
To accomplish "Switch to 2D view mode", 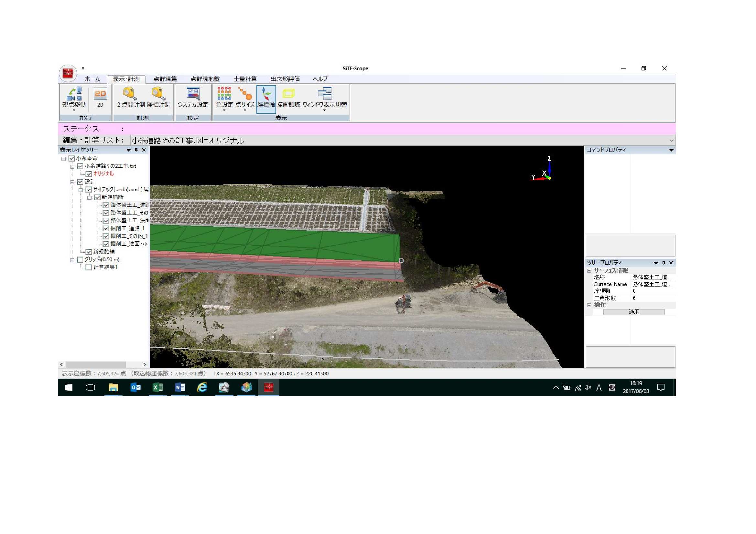I will click(100, 94).
